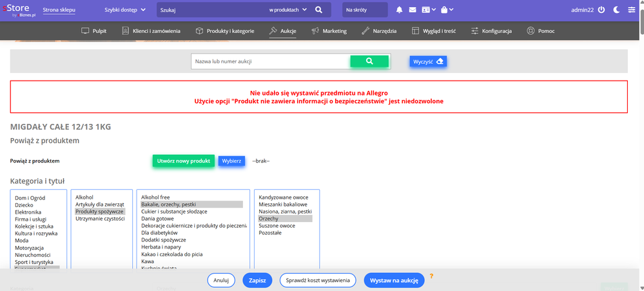This screenshot has width=644, height=291.
Task: Click Wystaw na aukcję button
Action: coord(394,280)
